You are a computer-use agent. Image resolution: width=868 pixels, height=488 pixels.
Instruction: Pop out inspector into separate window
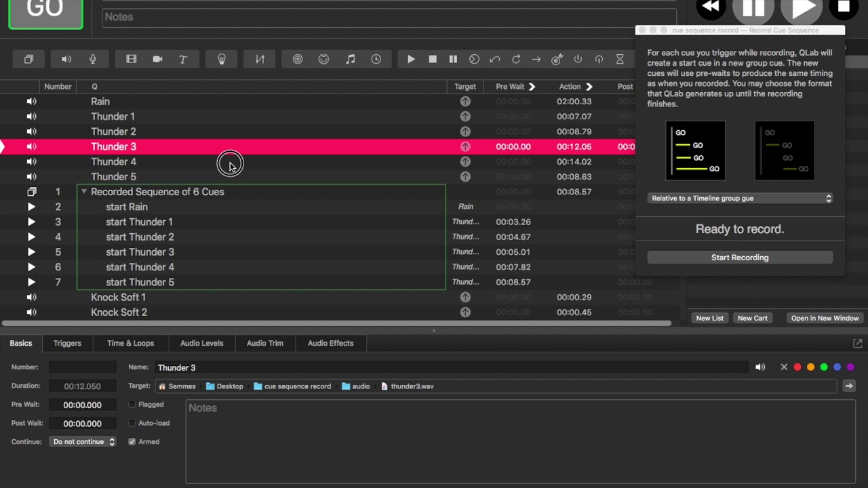tap(857, 344)
